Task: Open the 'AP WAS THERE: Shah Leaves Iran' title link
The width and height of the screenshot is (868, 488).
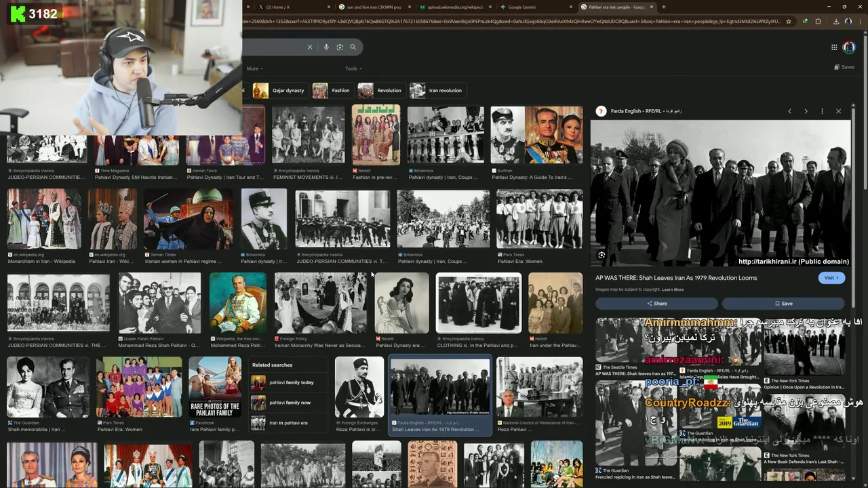Action: click(x=676, y=278)
